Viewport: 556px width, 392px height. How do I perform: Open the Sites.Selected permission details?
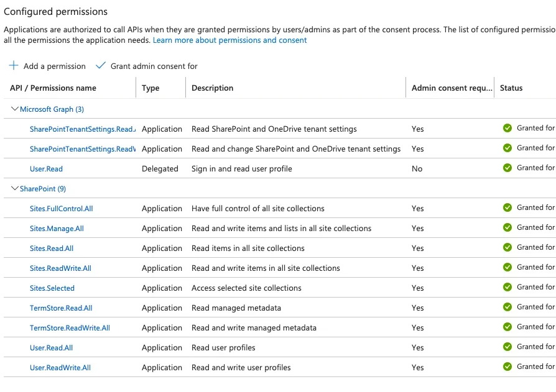point(52,288)
